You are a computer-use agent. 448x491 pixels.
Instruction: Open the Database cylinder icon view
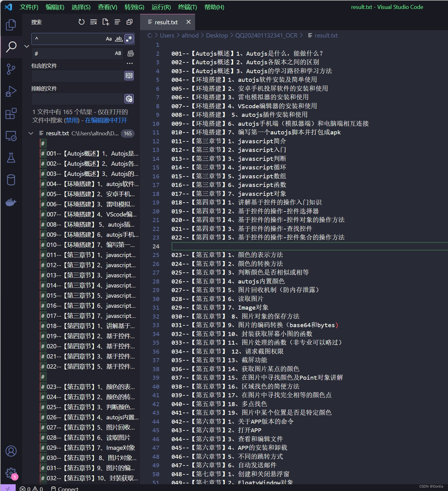click(11, 180)
